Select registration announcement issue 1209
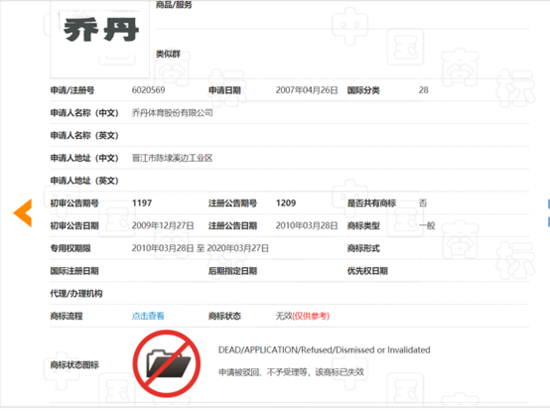 (286, 203)
